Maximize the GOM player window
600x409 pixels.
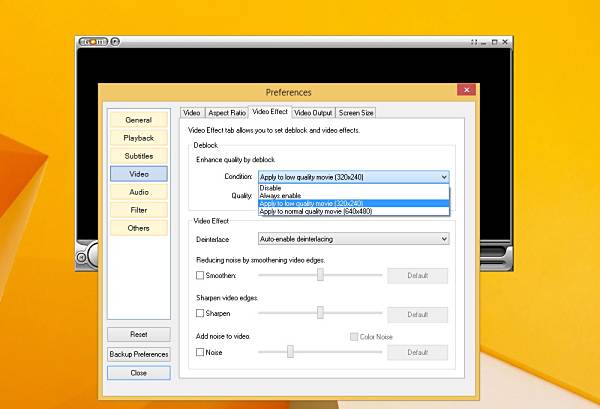tap(494, 42)
